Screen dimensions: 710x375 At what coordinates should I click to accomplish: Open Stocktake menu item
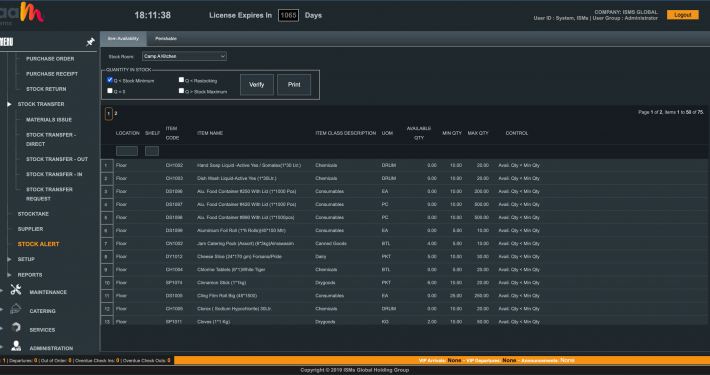pos(33,214)
